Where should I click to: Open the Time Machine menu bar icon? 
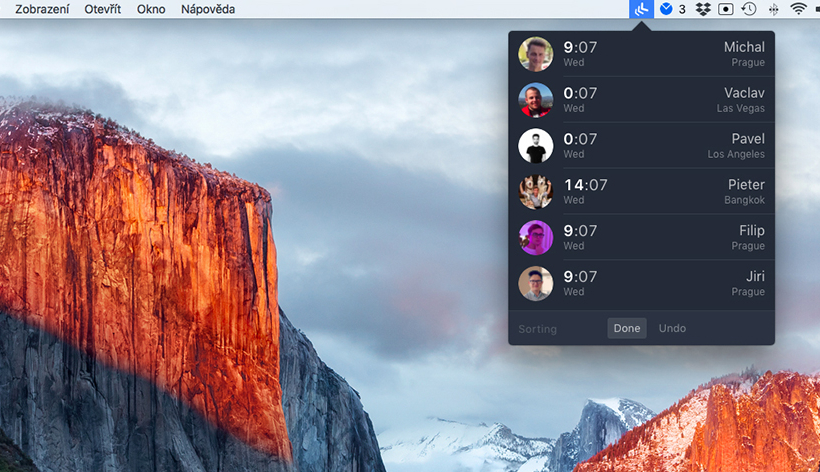pos(748,9)
